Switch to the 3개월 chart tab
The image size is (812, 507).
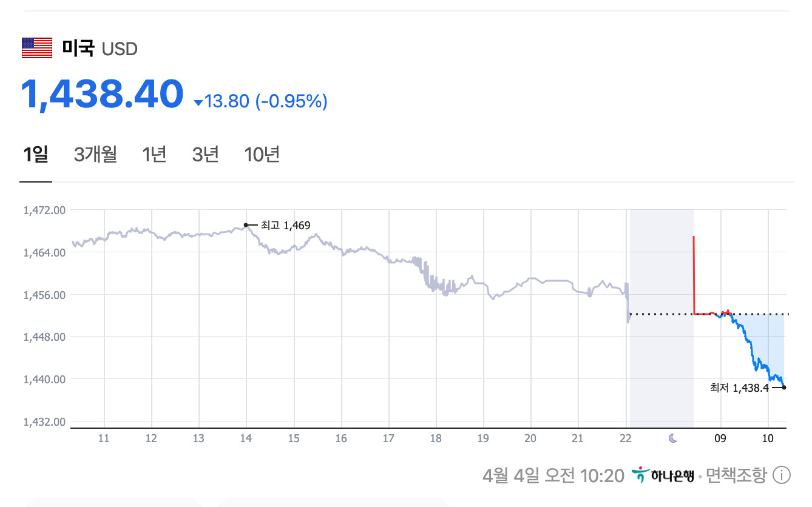tap(95, 155)
